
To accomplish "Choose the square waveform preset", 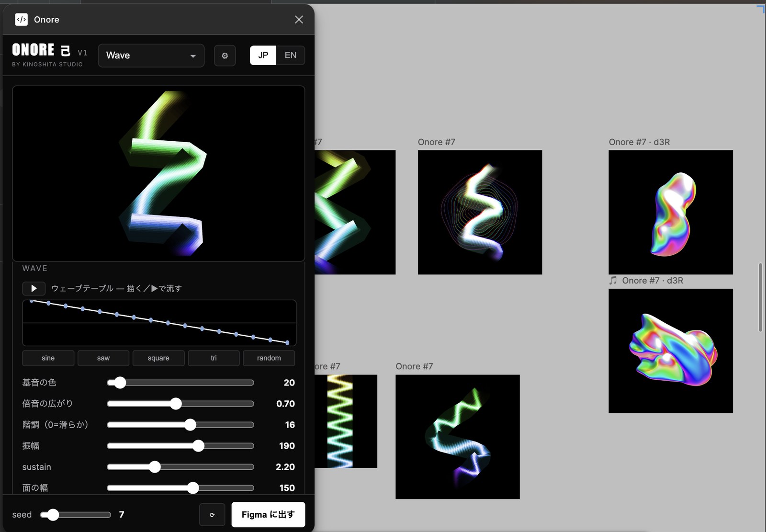I will 158,358.
